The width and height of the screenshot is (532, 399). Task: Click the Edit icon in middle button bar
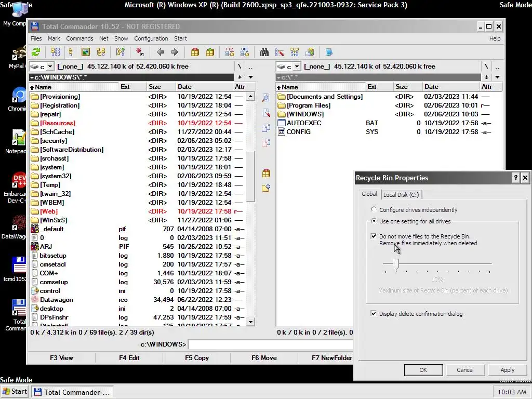(266, 113)
